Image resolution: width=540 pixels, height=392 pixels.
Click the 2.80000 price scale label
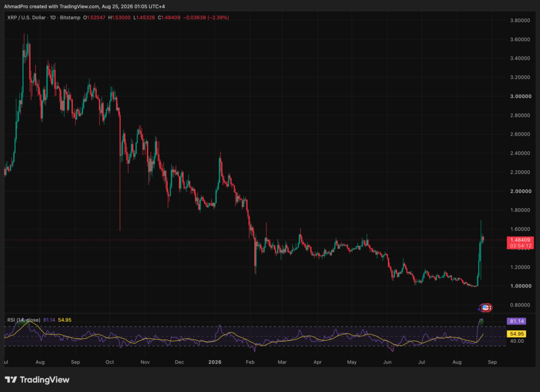click(520, 115)
